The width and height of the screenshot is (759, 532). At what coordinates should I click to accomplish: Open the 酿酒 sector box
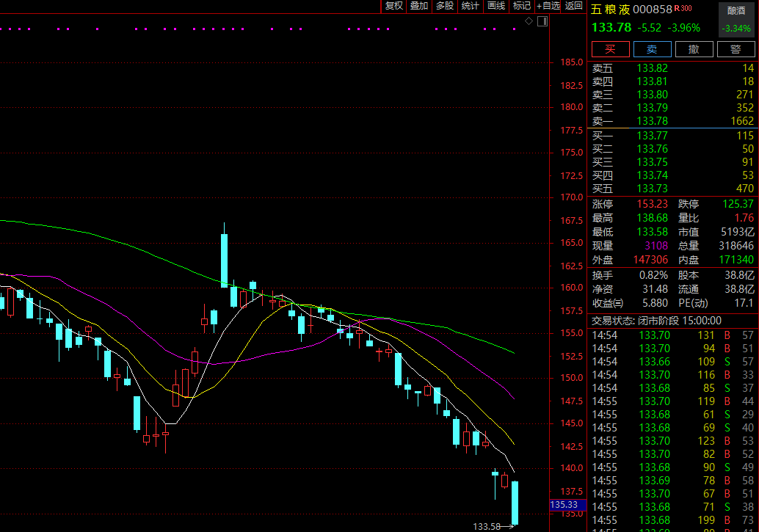tap(736, 19)
